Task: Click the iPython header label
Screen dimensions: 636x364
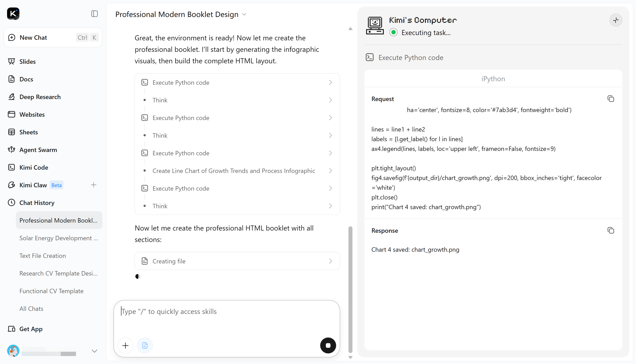Action: [493, 79]
